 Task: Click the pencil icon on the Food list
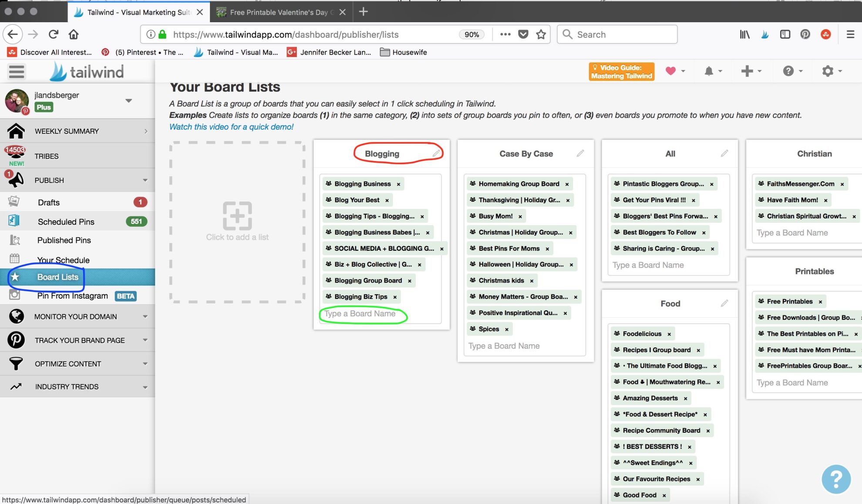coord(724,303)
